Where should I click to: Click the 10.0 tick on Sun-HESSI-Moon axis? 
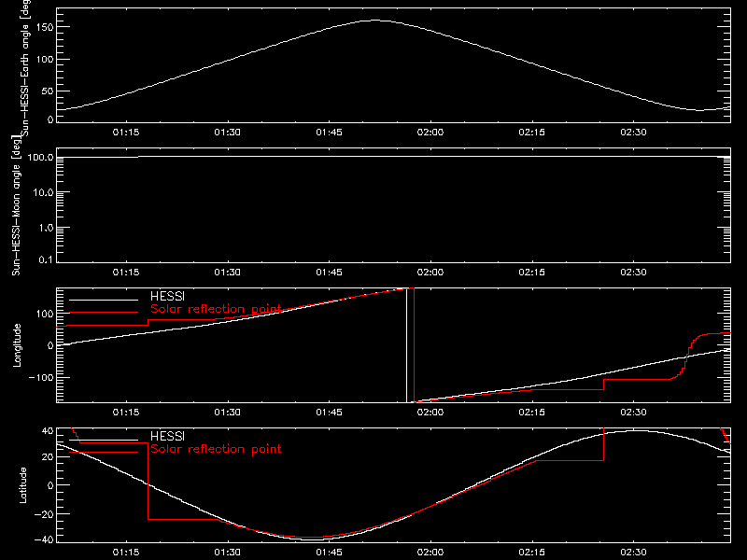[43, 192]
